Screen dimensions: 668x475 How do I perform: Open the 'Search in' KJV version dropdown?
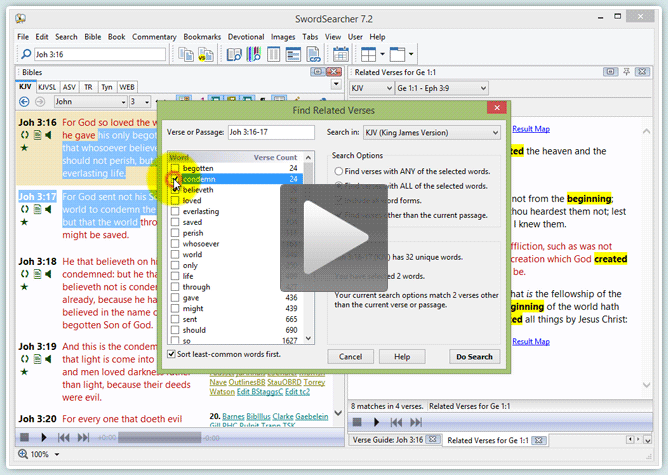pyautogui.click(x=432, y=132)
